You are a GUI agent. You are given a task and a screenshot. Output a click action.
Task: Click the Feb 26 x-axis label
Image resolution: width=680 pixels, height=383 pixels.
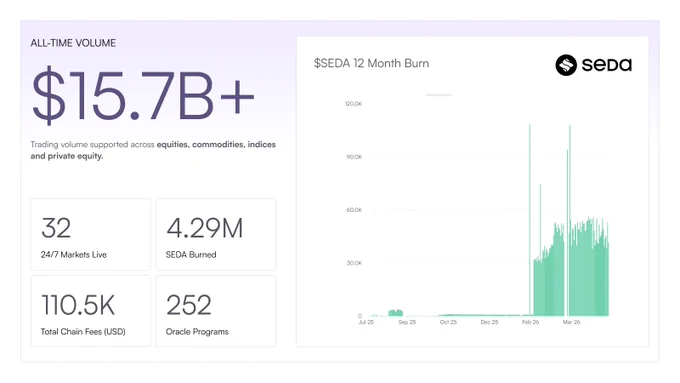[x=530, y=322]
